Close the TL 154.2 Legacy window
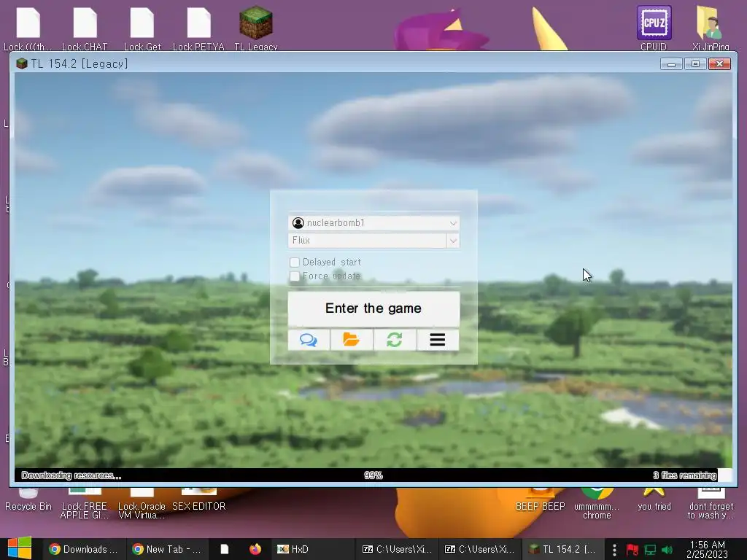 click(719, 63)
